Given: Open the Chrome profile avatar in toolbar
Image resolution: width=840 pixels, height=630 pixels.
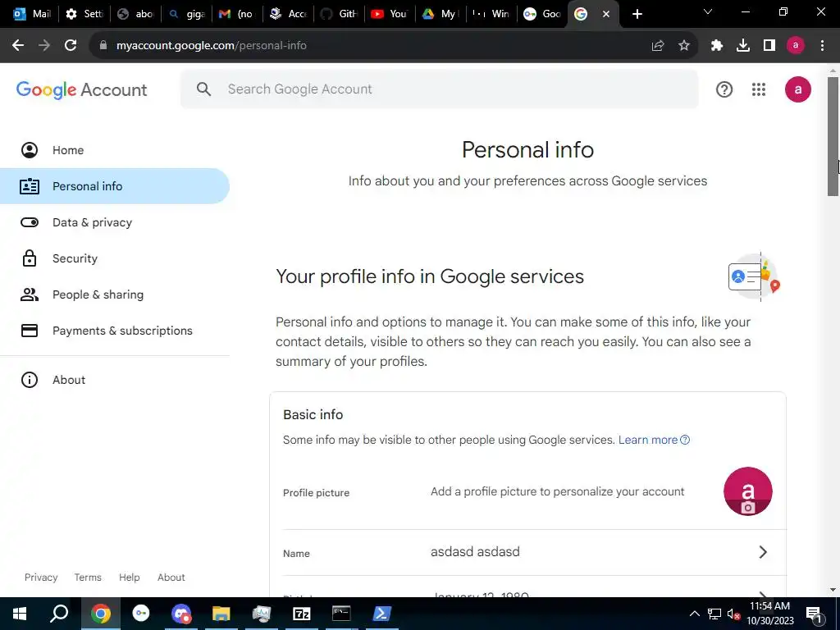Looking at the screenshot, I should (x=796, y=46).
